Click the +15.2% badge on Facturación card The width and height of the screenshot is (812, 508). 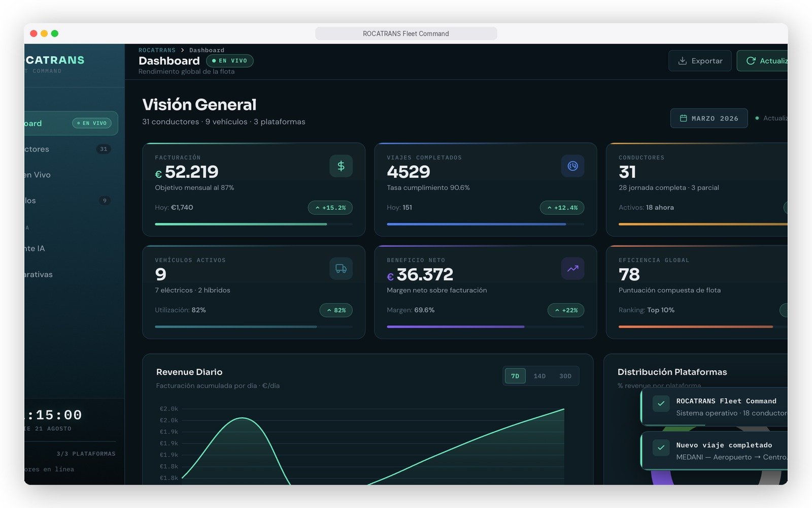330,208
